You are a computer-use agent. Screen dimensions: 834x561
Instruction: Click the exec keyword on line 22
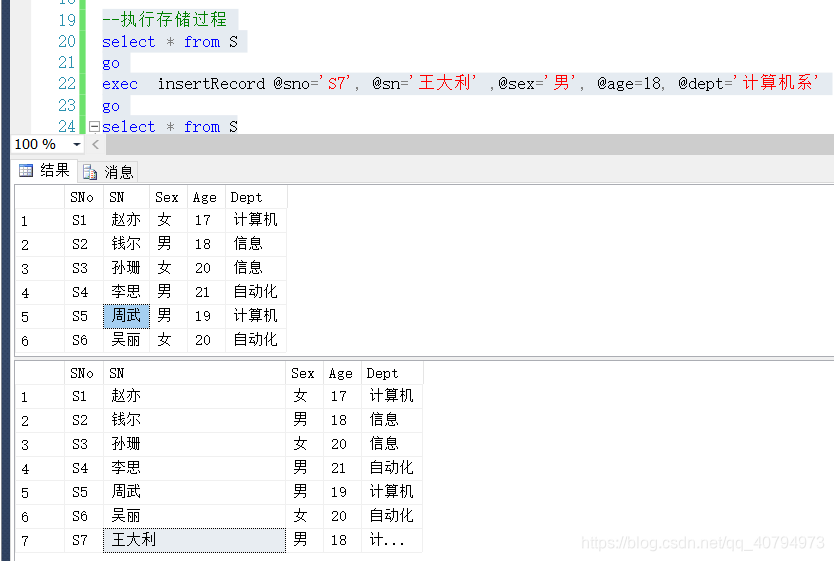pos(120,84)
